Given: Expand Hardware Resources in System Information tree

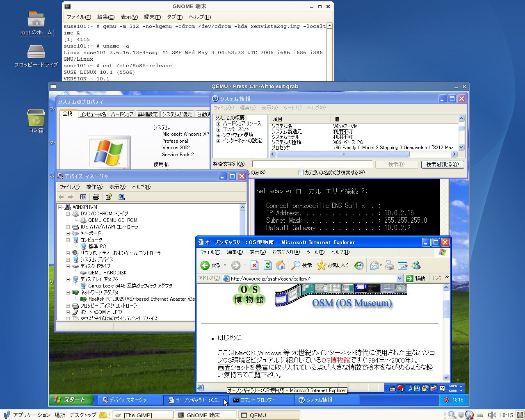Looking at the screenshot, I should point(218,123).
